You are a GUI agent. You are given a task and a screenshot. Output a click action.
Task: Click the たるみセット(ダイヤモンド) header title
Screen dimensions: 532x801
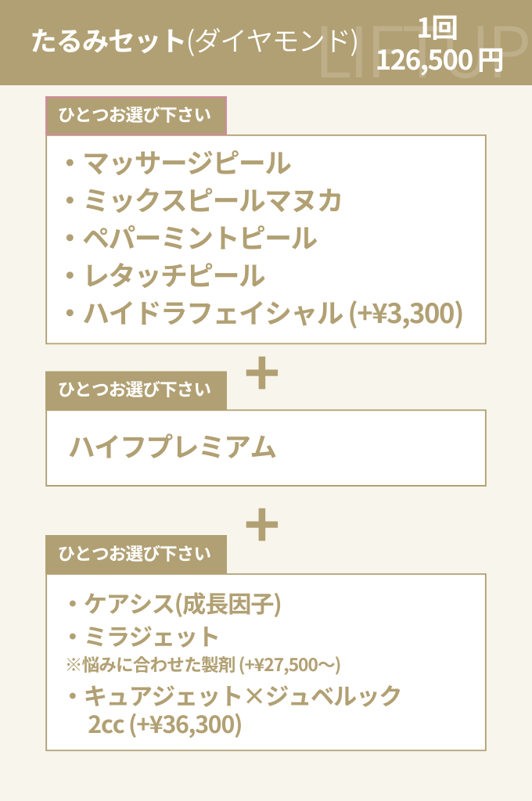point(194,41)
